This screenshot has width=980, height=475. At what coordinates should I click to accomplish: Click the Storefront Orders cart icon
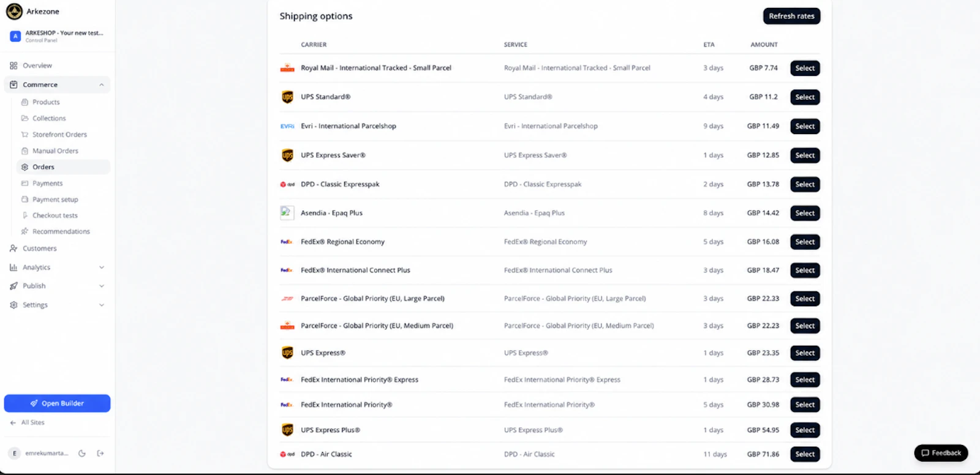25,135
